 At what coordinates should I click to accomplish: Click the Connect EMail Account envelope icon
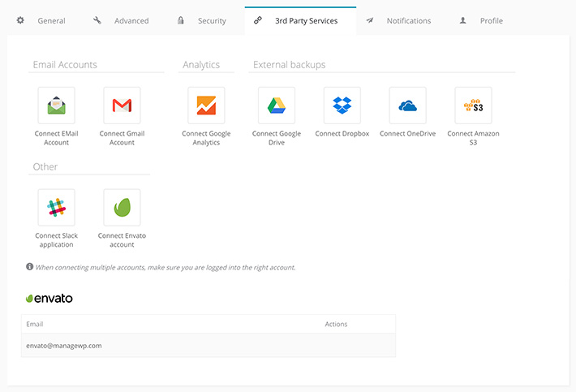point(56,106)
